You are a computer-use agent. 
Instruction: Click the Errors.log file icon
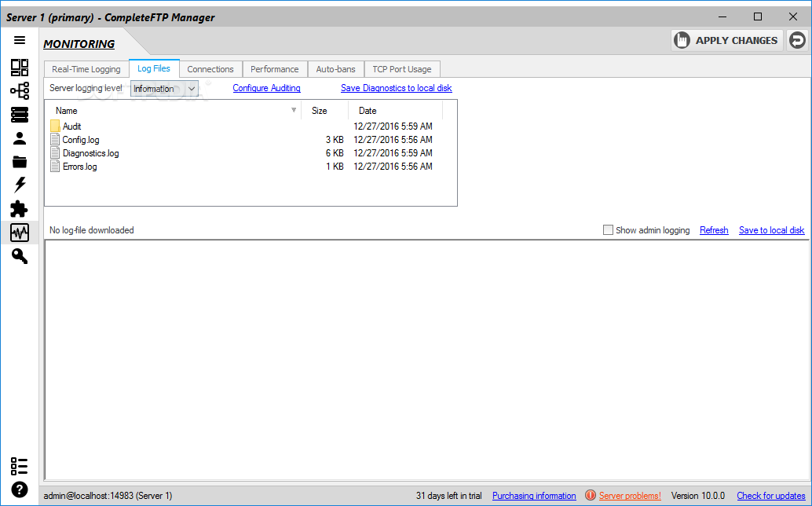[55, 167]
